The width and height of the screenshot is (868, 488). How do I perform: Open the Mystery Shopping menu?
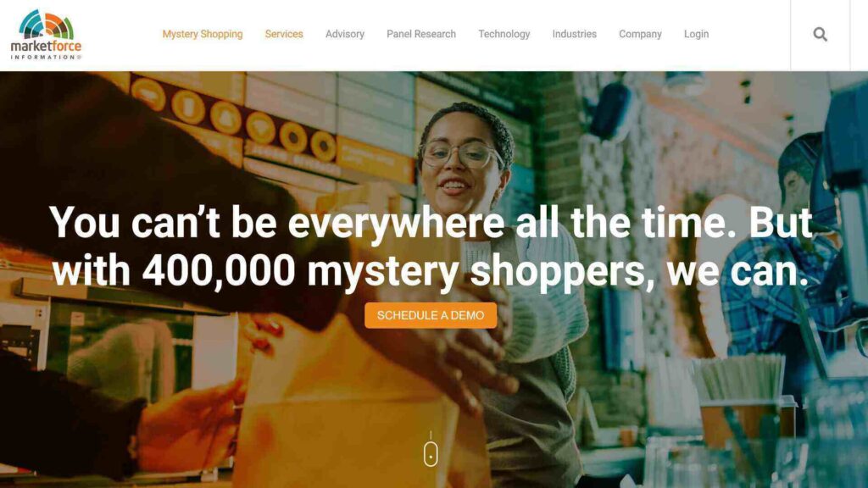point(203,34)
